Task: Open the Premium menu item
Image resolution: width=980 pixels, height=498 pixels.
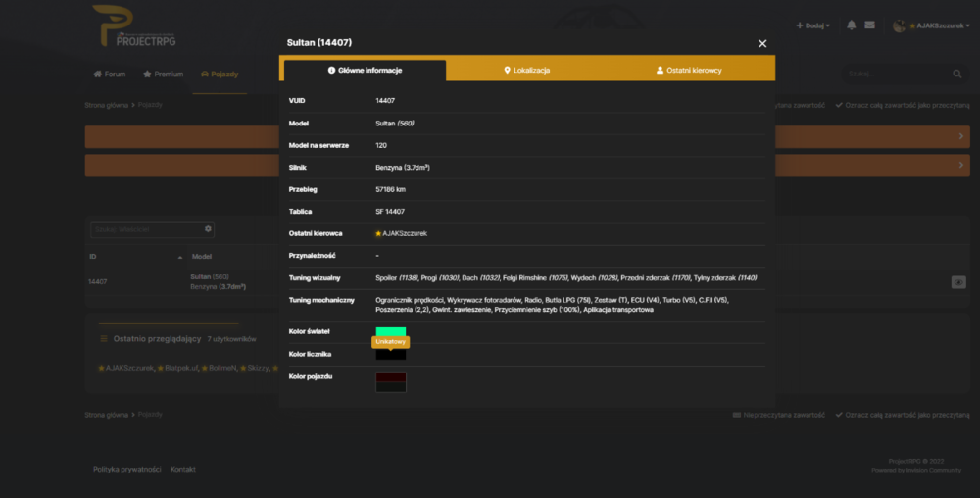Action: click(x=163, y=74)
